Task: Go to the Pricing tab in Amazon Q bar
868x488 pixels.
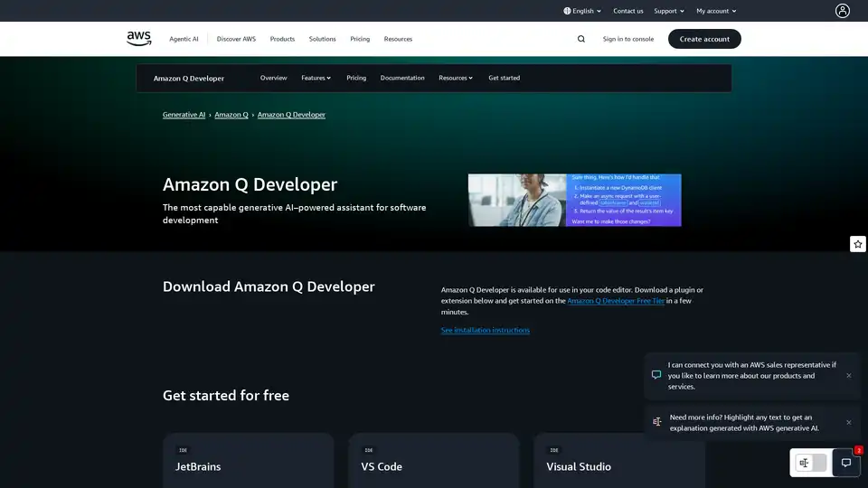Action: point(356,78)
